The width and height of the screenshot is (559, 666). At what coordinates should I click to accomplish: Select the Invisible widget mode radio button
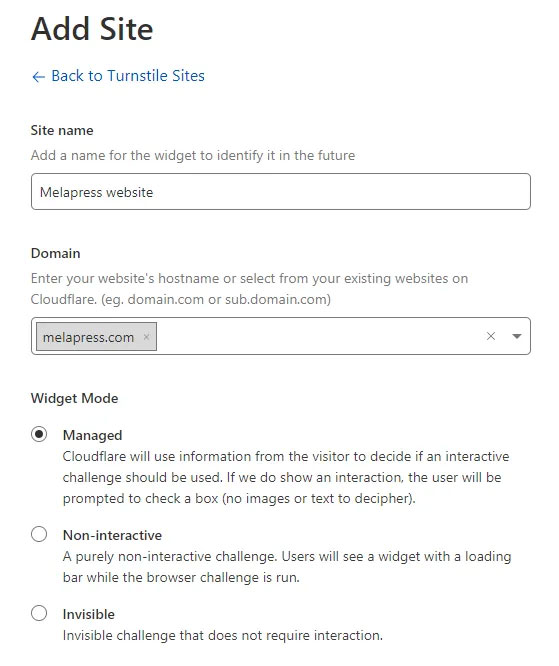(39, 613)
